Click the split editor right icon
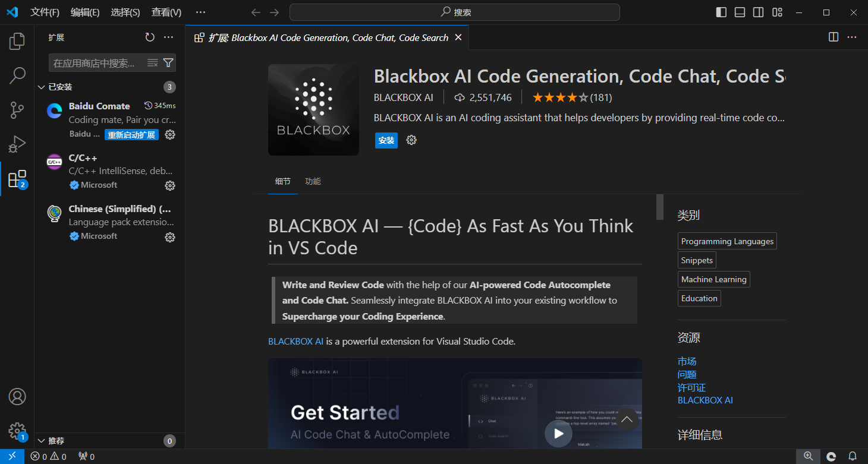Screen dimensions: 868x464 coord(834,37)
